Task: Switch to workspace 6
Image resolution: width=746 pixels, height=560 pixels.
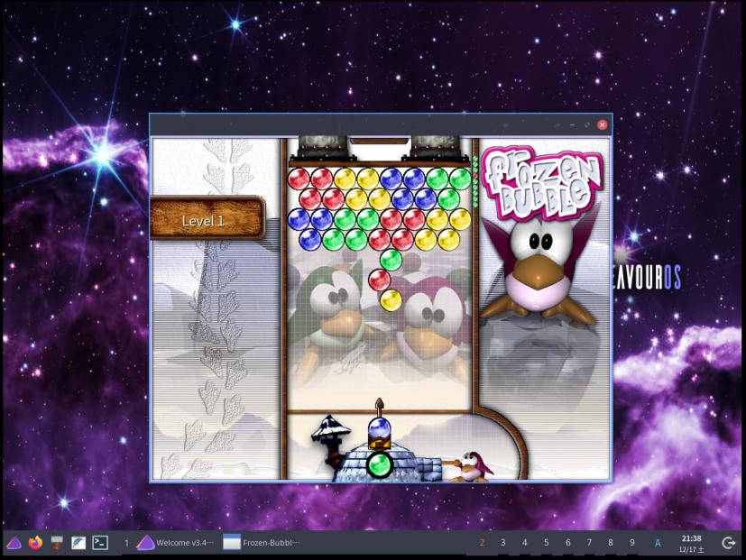Action: 567,542
